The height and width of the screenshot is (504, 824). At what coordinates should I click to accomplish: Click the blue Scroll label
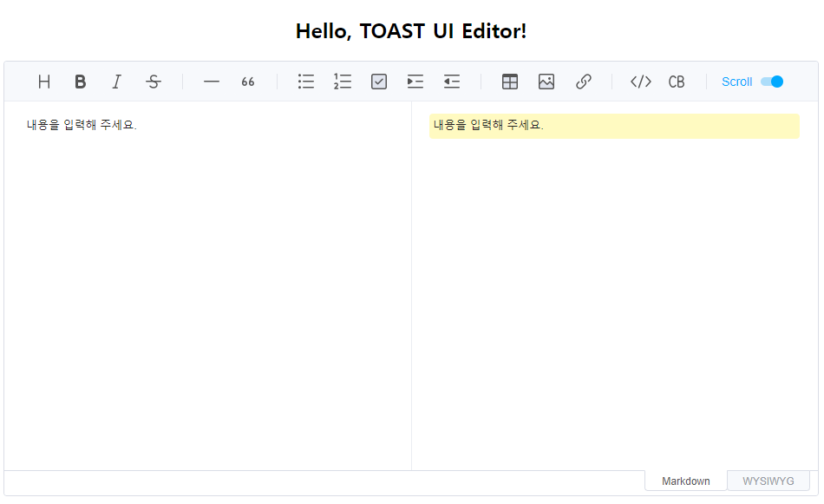tap(736, 82)
